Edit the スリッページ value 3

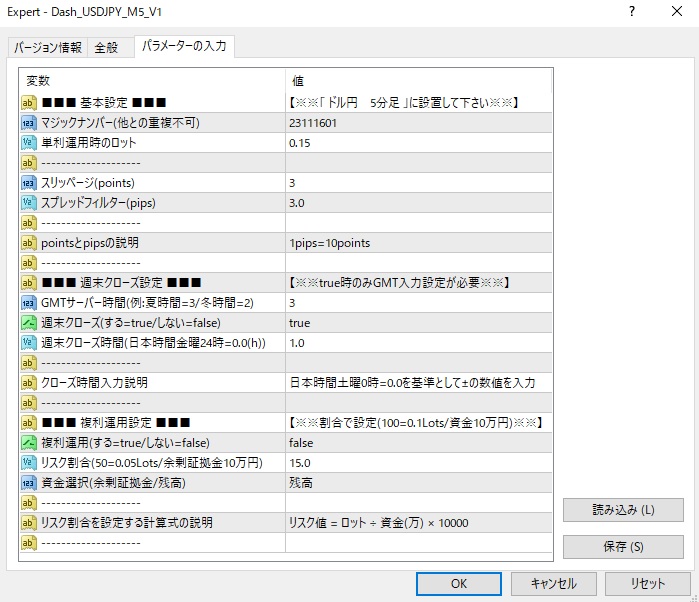click(x=419, y=183)
